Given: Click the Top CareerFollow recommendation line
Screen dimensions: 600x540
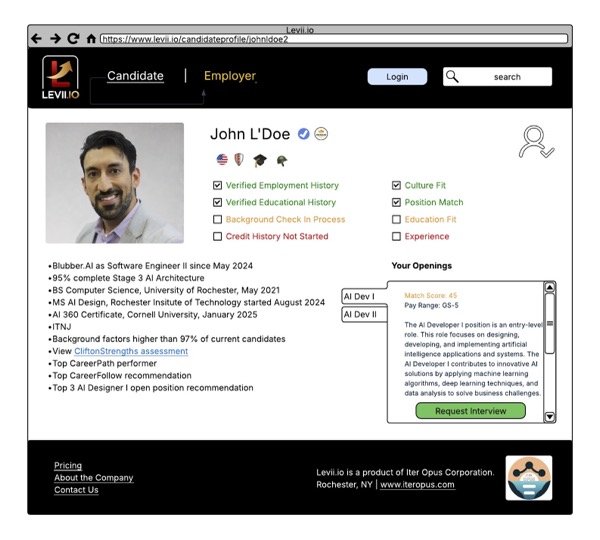Looking at the screenshot, I should (120, 375).
